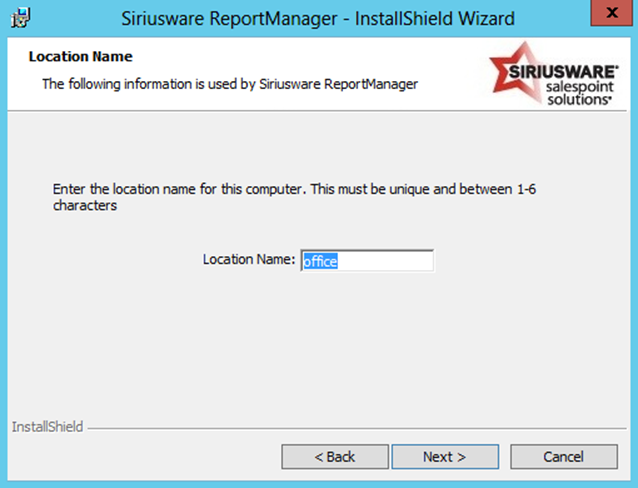Click the separator line next to InstallShield

pos(350,429)
